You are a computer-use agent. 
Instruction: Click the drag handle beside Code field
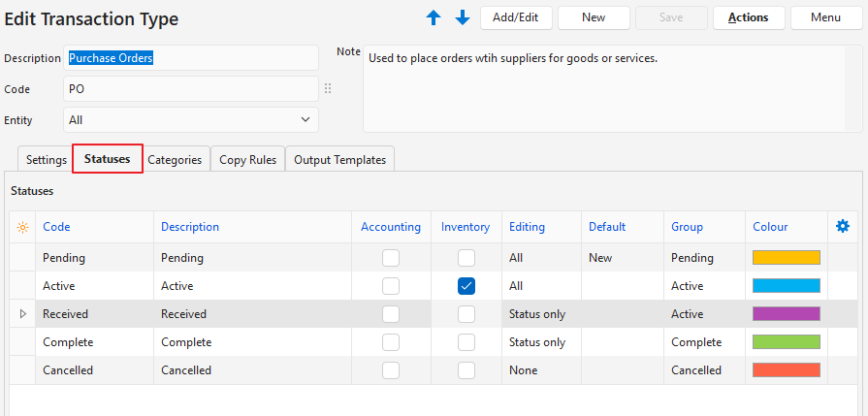pos(328,89)
